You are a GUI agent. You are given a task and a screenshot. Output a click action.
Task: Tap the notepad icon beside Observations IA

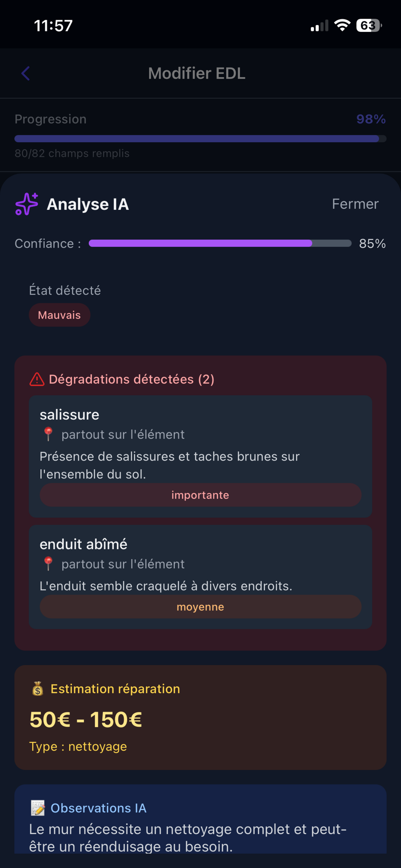(x=38, y=808)
